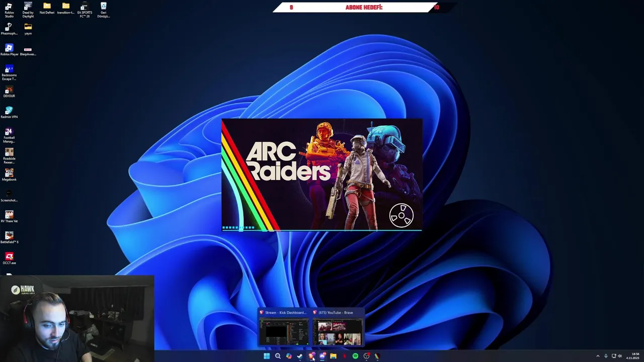Open Discord from the taskbar
Screen dimensions: 644x362
point(323,356)
